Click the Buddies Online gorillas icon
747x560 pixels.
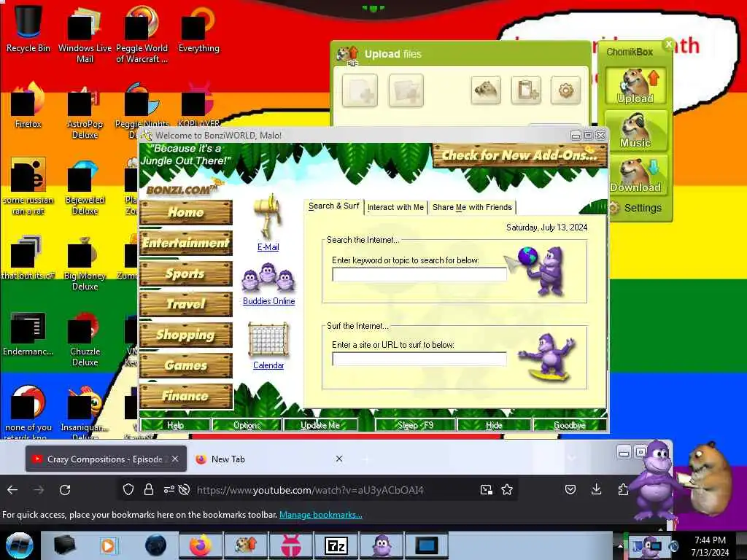tap(268, 278)
